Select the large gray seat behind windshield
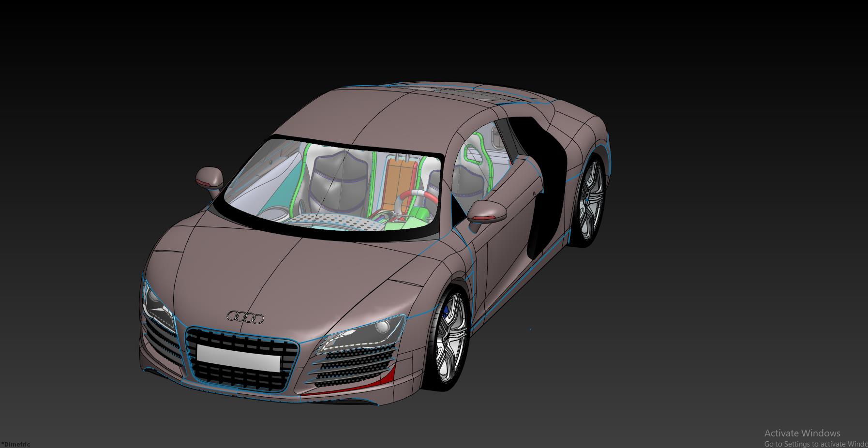The height and width of the screenshot is (448, 868). coord(336,179)
